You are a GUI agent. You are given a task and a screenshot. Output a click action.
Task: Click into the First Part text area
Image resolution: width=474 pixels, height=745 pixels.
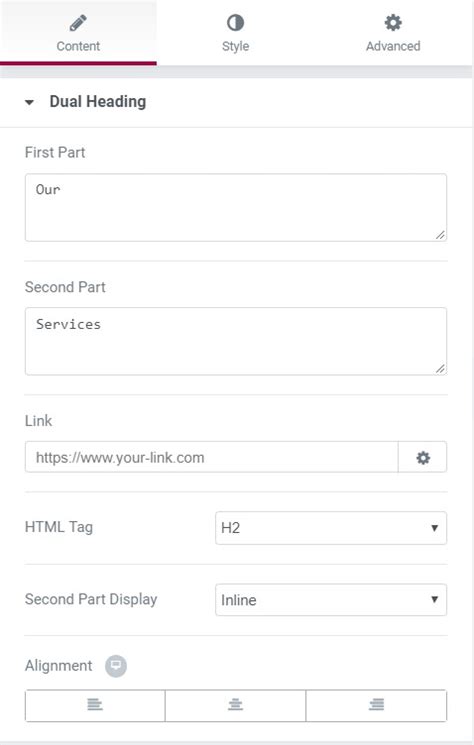click(236, 207)
